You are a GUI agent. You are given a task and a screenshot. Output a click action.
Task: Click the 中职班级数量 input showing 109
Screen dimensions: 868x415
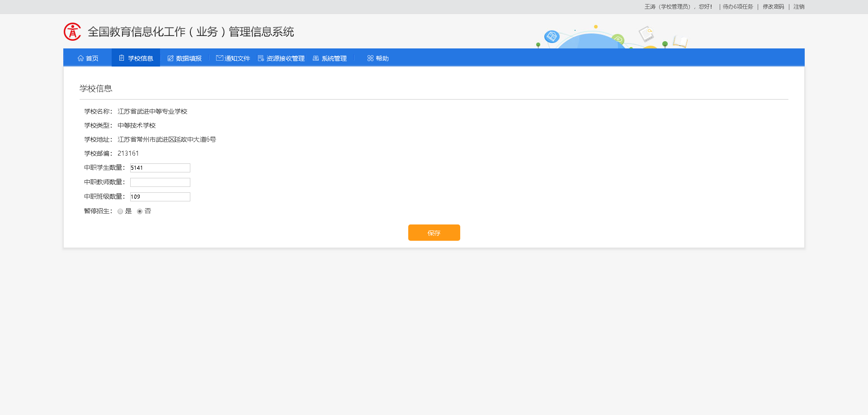[x=160, y=196]
